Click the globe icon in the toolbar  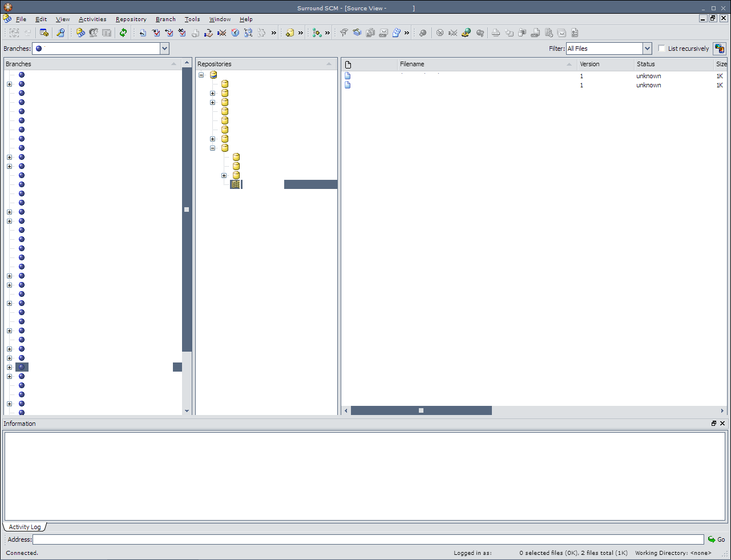[x=235, y=33]
